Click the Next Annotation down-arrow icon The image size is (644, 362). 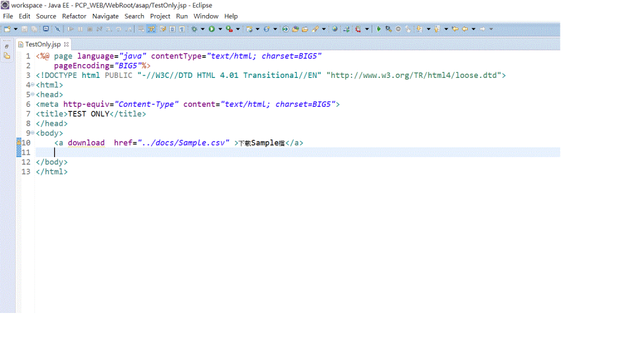pos(419,29)
